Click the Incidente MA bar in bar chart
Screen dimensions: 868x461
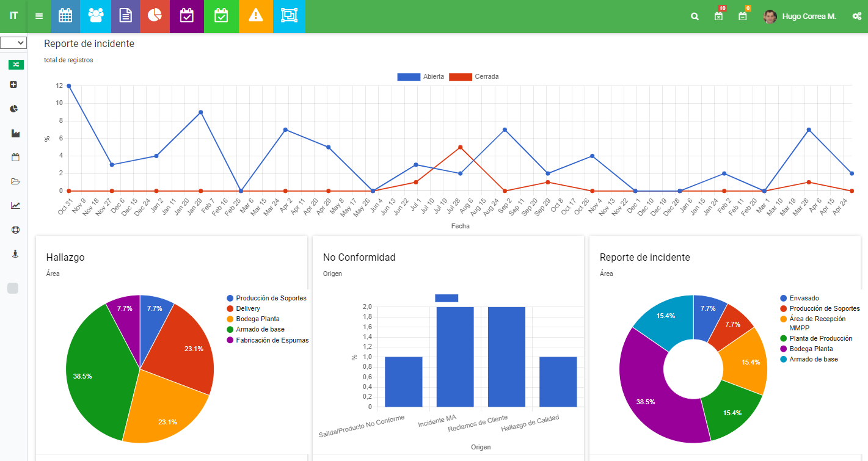coord(454,357)
